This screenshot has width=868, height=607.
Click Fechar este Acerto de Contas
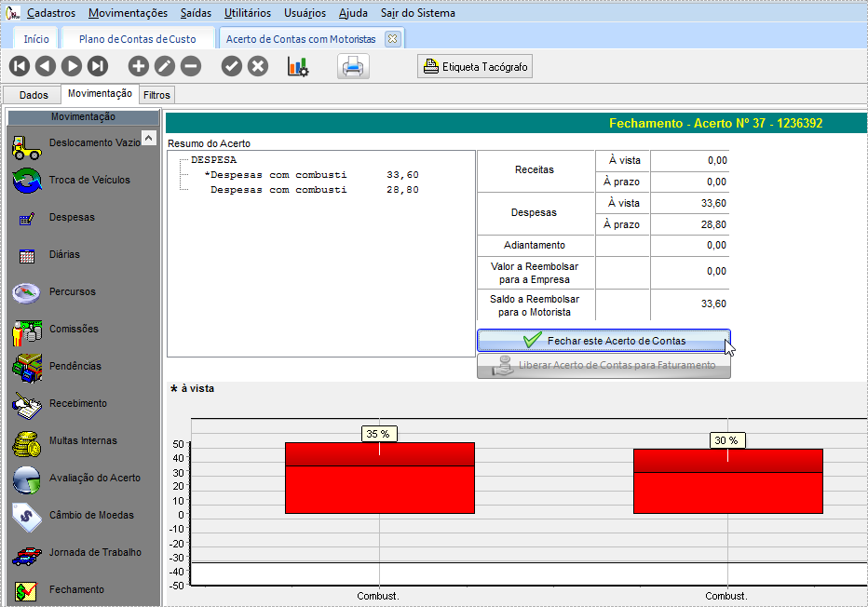pyautogui.click(x=604, y=341)
